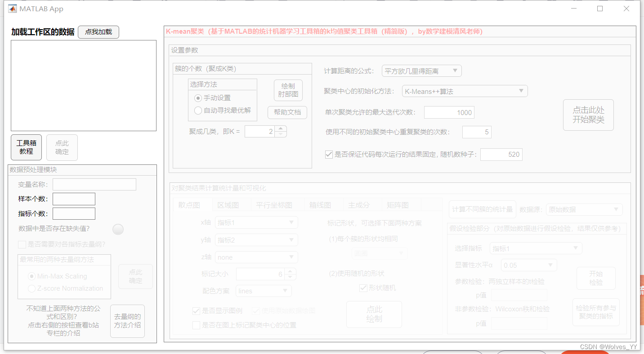This screenshot has width=644, height=354.
Task: Switch to the 矩阵图 tab
Action: 398,205
